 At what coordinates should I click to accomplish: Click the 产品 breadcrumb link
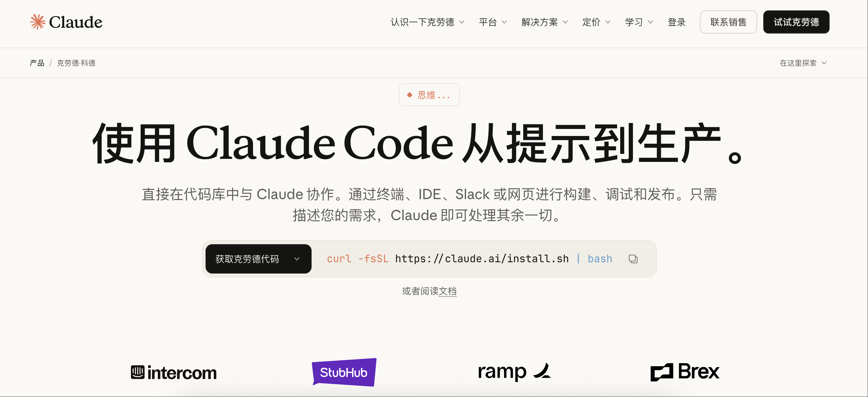coord(37,63)
